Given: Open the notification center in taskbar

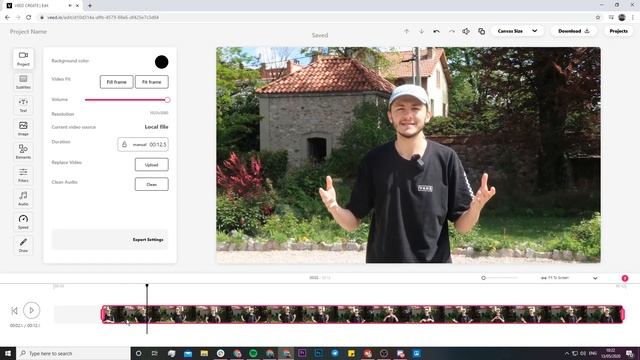Looking at the screenshot, I should tap(630, 353).
